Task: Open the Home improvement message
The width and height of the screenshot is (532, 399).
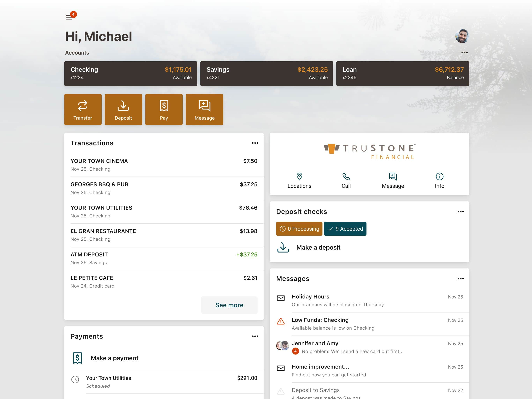Action: [x=369, y=371]
